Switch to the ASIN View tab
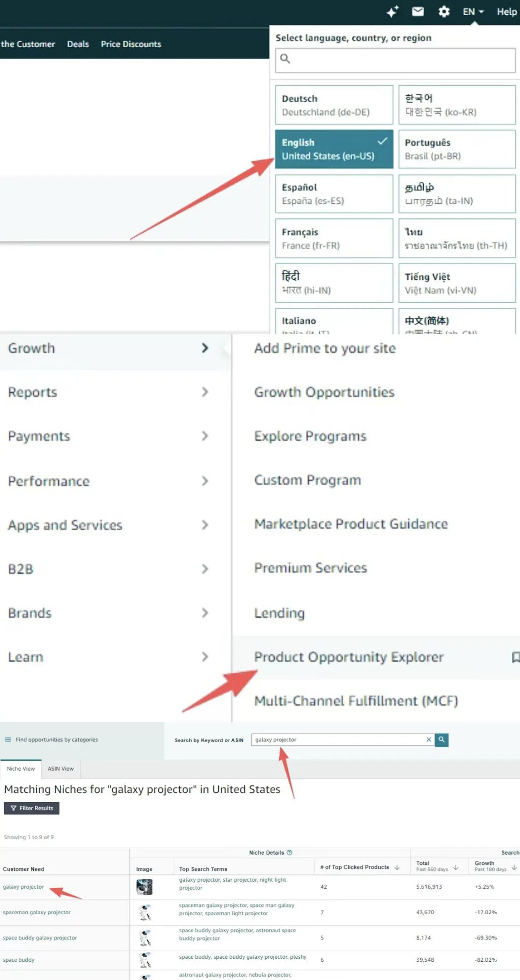 pyautogui.click(x=60, y=769)
